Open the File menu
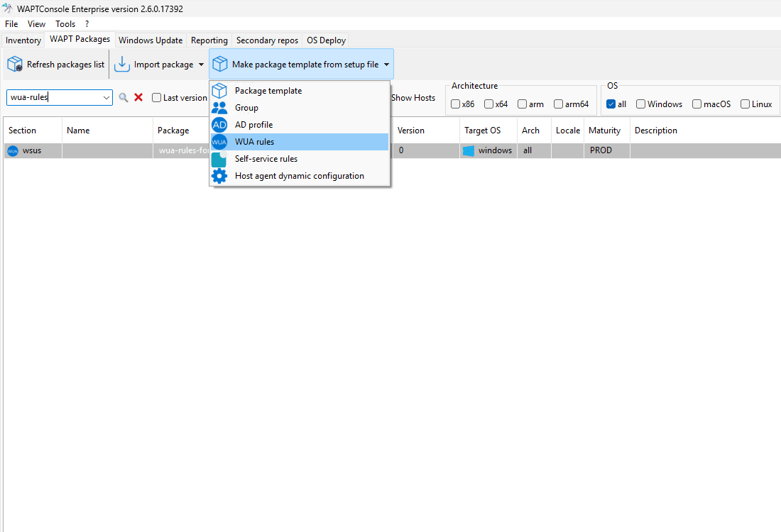Screen dimensions: 781x532 tap(11, 24)
